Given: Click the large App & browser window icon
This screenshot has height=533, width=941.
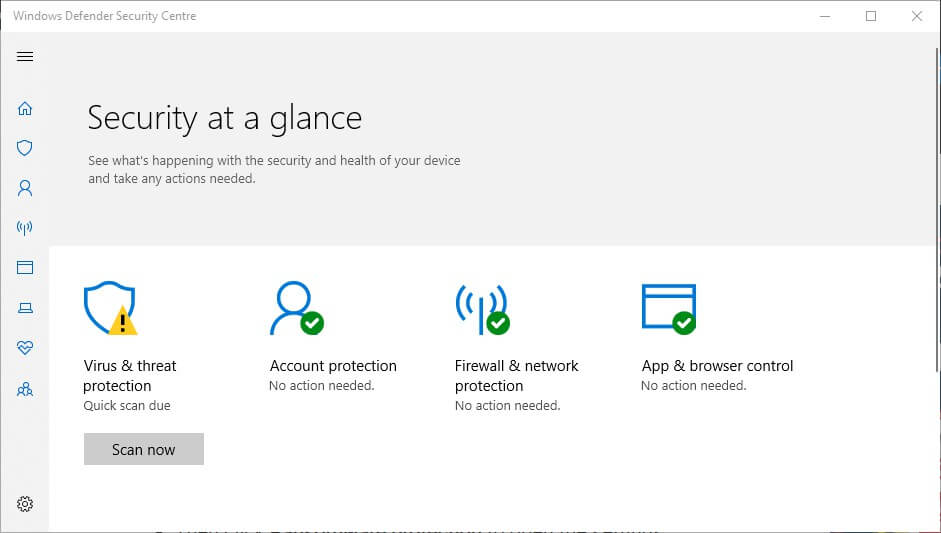Looking at the screenshot, I should click(x=669, y=309).
